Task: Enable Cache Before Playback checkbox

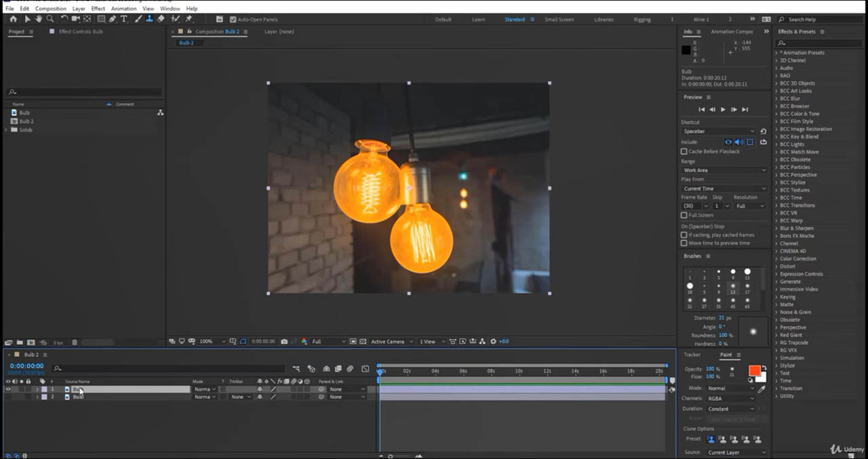Action: 684,151
